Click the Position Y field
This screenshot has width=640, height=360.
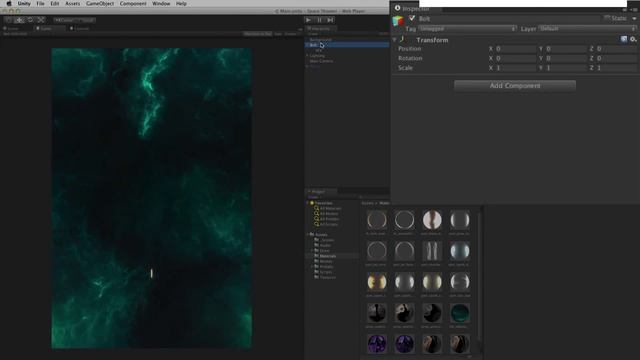pos(566,49)
